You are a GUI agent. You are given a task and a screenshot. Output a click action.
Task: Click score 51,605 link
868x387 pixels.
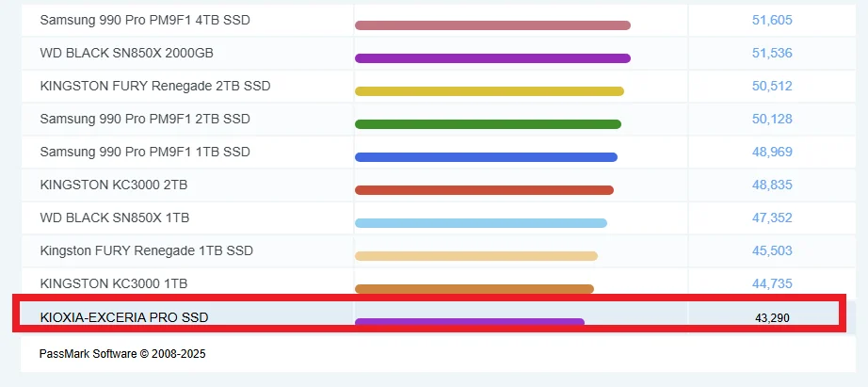pyautogui.click(x=772, y=20)
